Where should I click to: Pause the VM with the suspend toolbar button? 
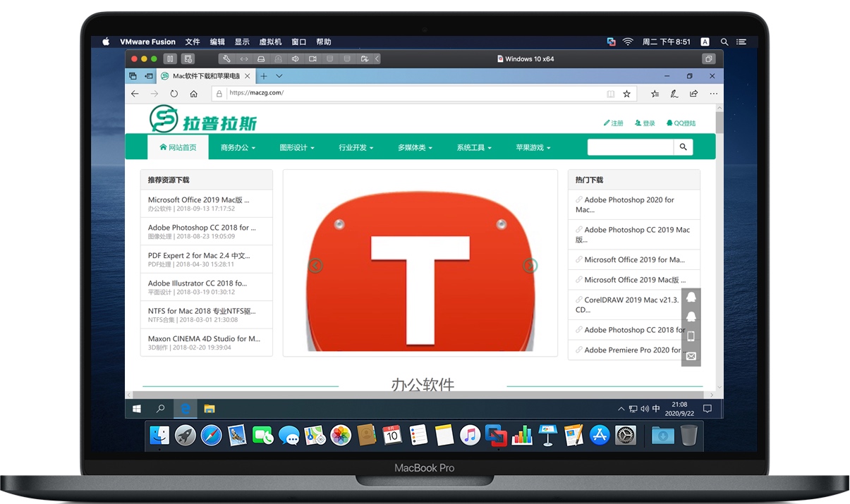click(169, 59)
